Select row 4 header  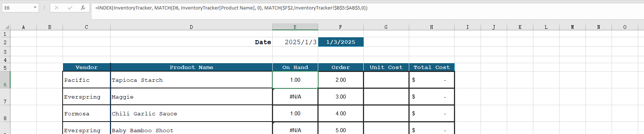tap(5, 60)
